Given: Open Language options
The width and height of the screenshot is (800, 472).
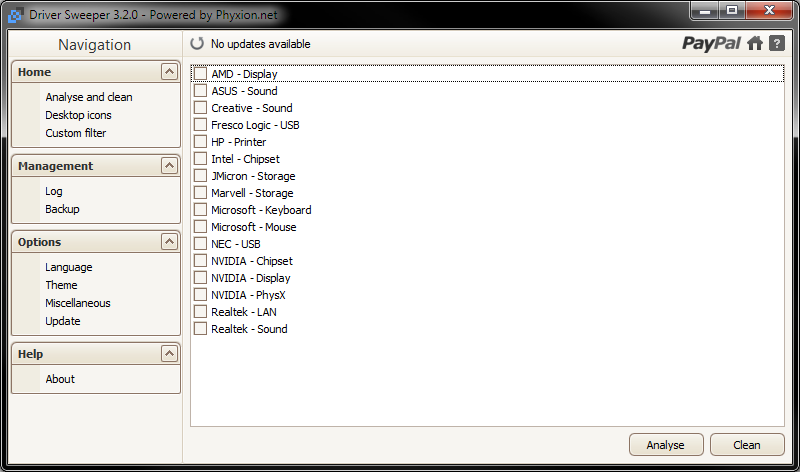Looking at the screenshot, I should 68,267.
